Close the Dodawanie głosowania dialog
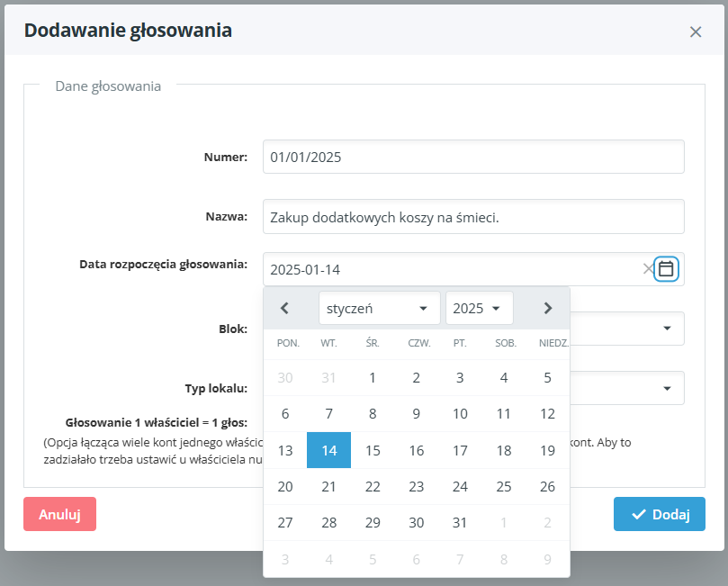 tap(696, 32)
